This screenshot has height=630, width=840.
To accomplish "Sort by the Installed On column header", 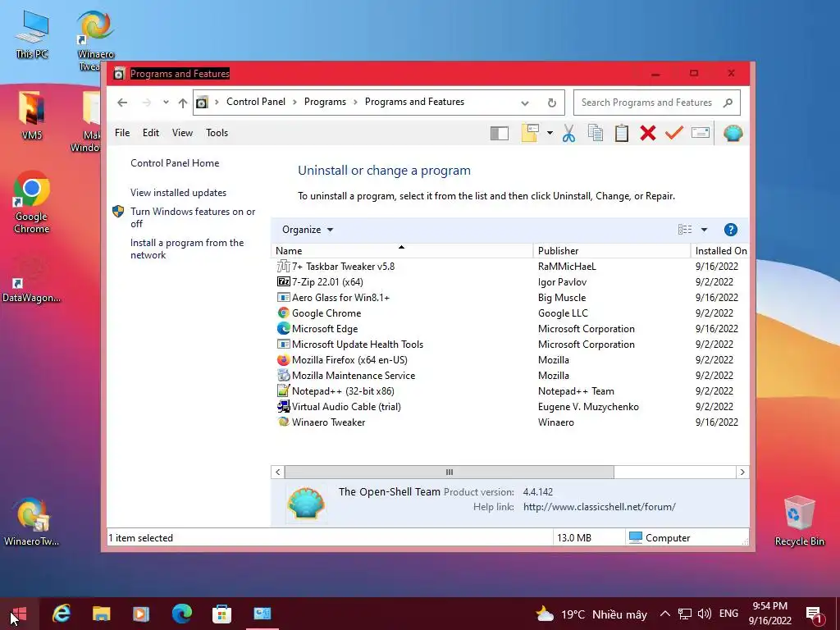I will click(720, 251).
